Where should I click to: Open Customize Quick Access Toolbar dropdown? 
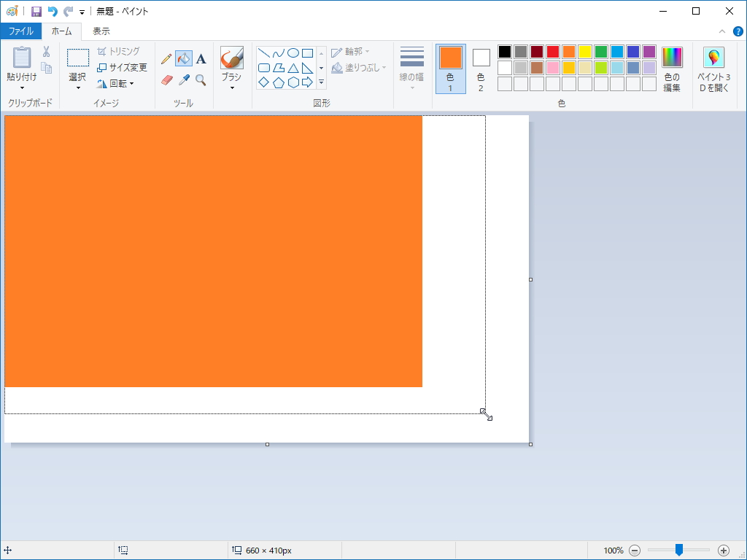(x=82, y=12)
